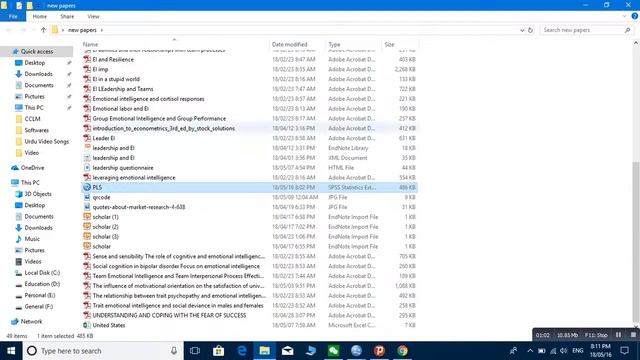Open Mail app from taskbar

[287, 351]
